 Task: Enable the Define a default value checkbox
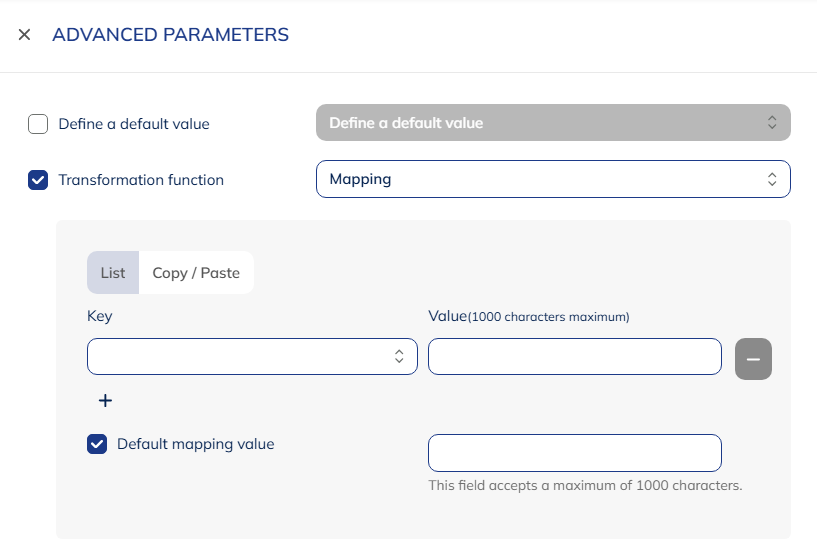tap(38, 124)
